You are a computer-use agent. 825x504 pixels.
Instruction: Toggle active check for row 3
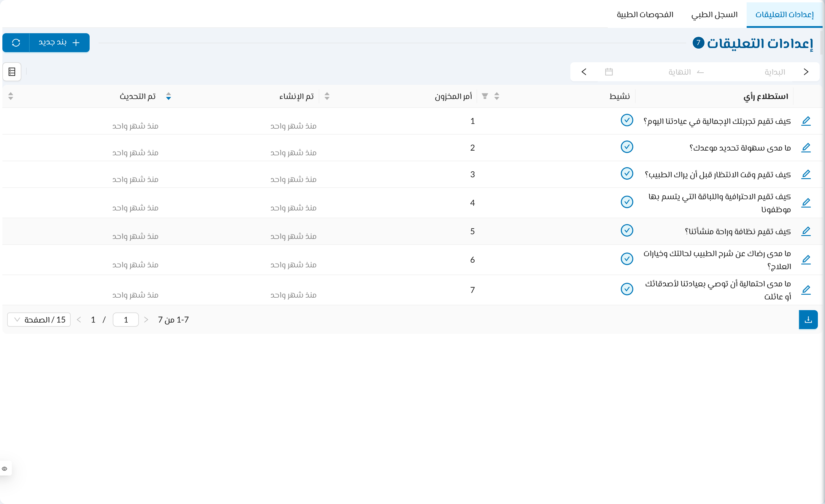click(627, 173)
